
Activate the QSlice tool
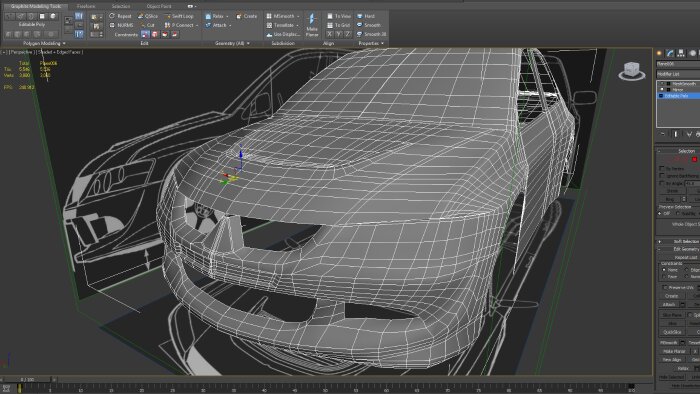pos(148,16)
